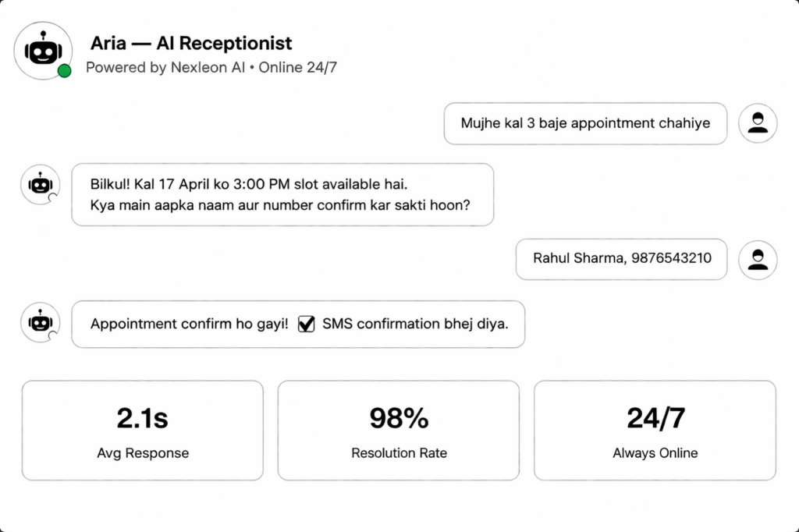Click user avatar beside the appointment request message
The image size is (799, 532).
click(x=757, y=123)
